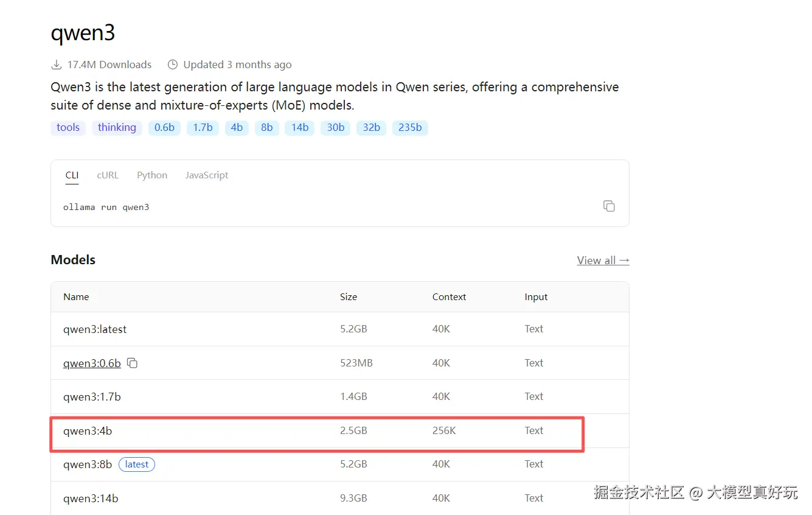Click the clock icon beside Updated

point(173,65)
